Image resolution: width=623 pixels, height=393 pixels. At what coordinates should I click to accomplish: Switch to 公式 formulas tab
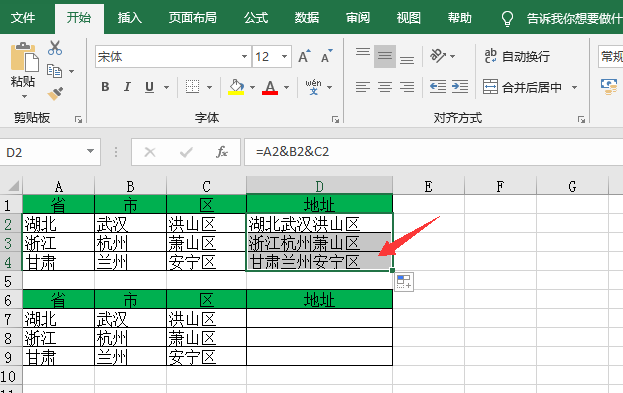pyautogui.click(x=256, y=18)
